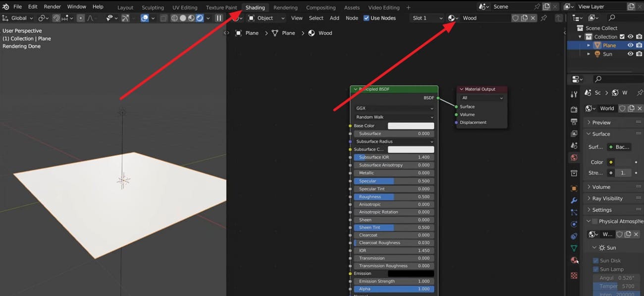Open the Render properties tab
Viewport: 644px width, 296px height.
574,110
